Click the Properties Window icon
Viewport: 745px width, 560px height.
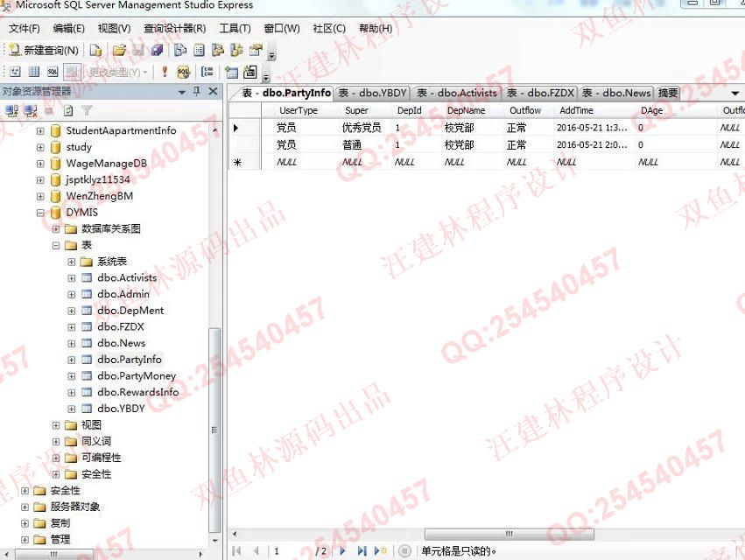click(x=256, y=51)
